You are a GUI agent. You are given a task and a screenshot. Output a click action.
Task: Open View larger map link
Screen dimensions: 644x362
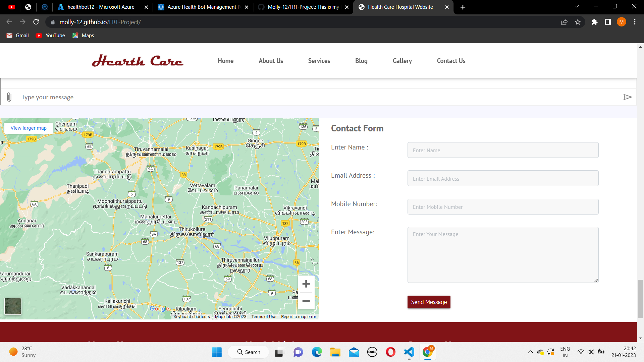tap(29, 128)
